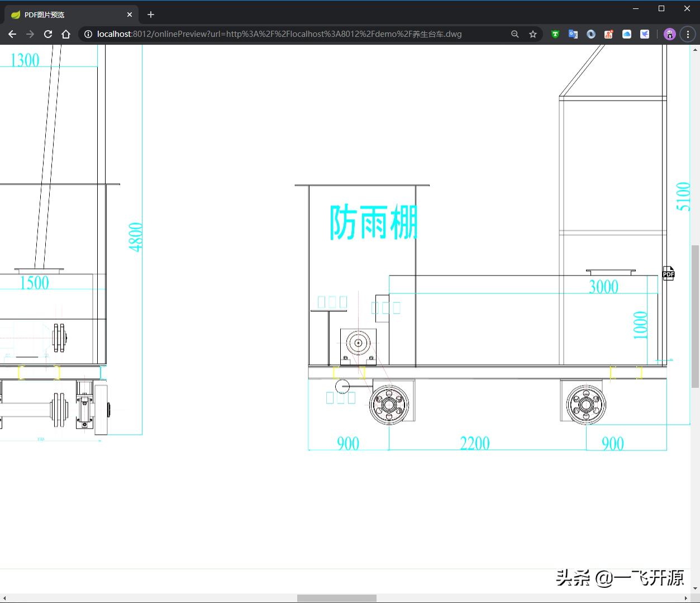Click the zoom magnifier in address bar

[x=515, y=34]
